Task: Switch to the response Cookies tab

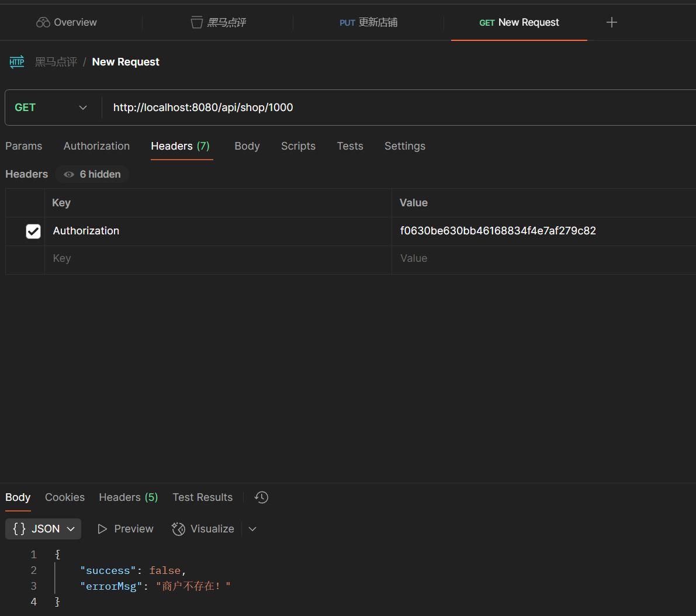Action: point(65,497)
